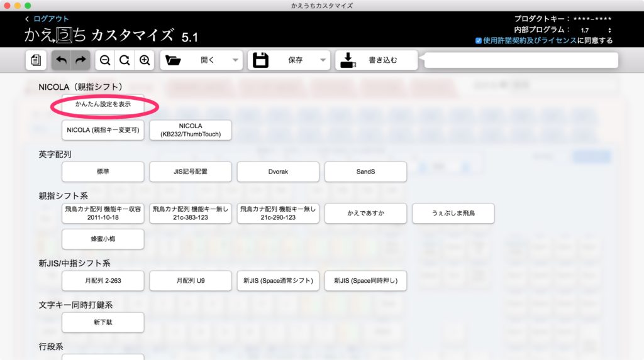Open the 使用許諾契約及びライセンス link

530,40
